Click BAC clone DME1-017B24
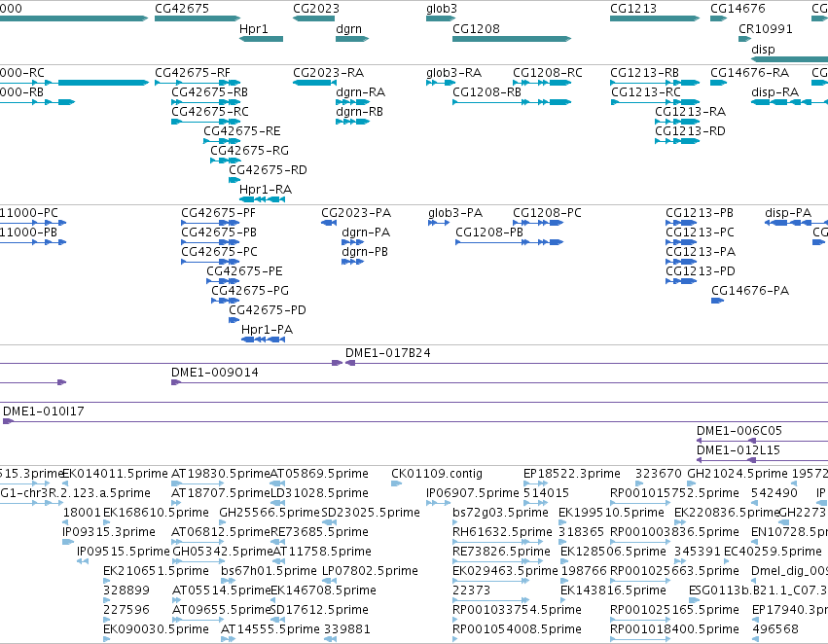This screenshot has height=644, width=828. 387,352
